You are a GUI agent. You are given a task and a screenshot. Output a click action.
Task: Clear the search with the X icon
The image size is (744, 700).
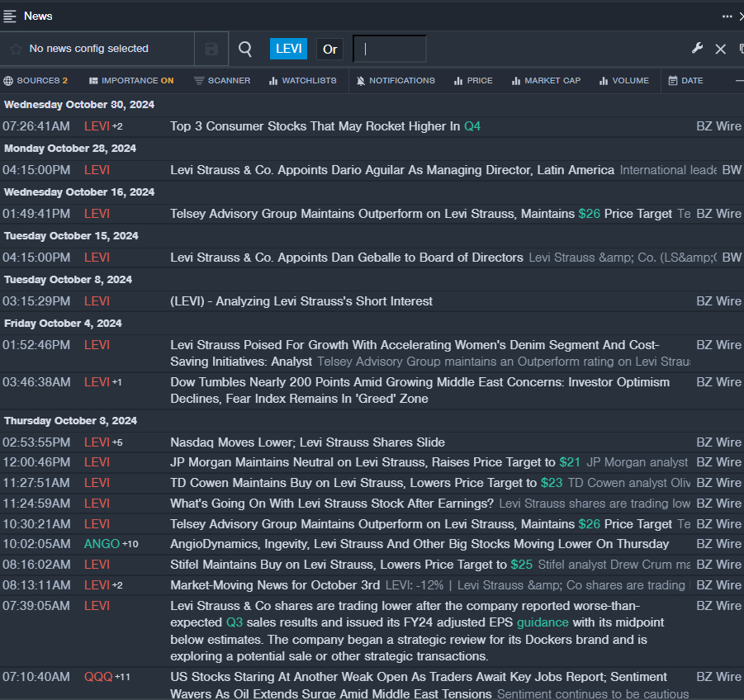tap(720, 50)
